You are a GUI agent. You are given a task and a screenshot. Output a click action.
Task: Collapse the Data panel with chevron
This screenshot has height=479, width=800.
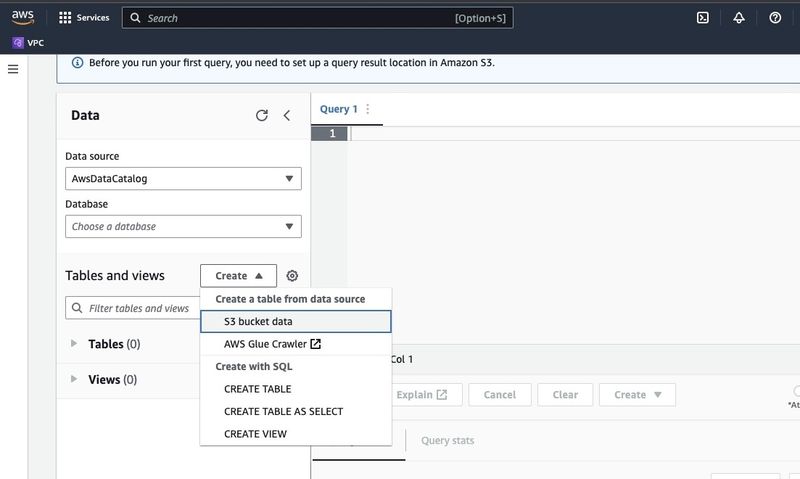287,116
